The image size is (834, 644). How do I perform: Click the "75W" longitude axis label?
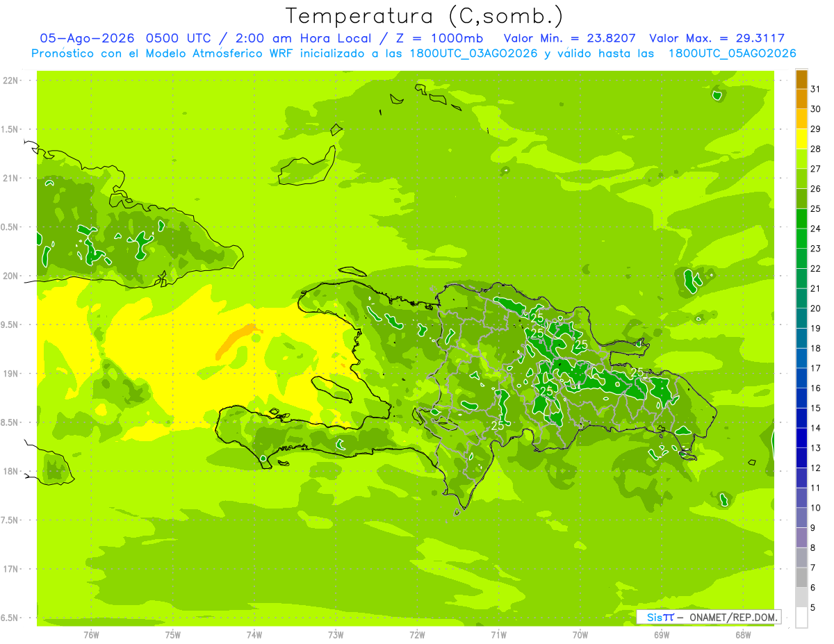tap(173, 634)
